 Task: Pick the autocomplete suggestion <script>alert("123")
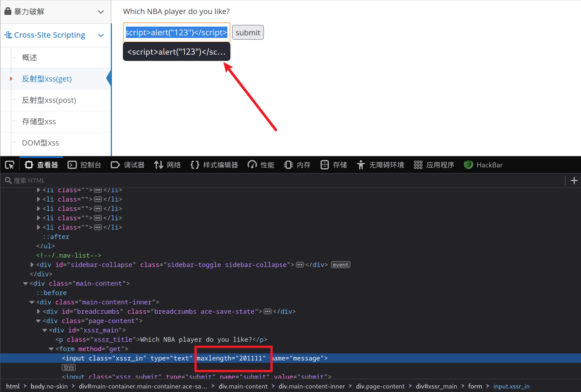pyautogui.click(x=177, y=52)
